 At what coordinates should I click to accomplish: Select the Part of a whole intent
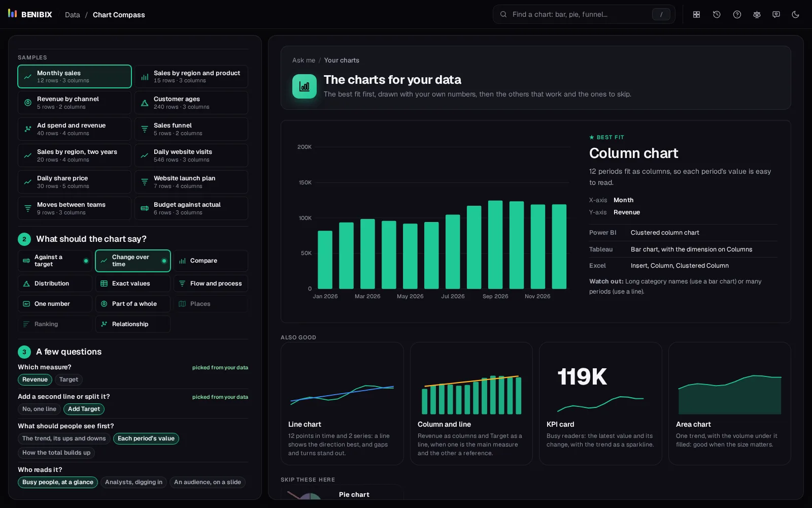[x=133, y=304]
